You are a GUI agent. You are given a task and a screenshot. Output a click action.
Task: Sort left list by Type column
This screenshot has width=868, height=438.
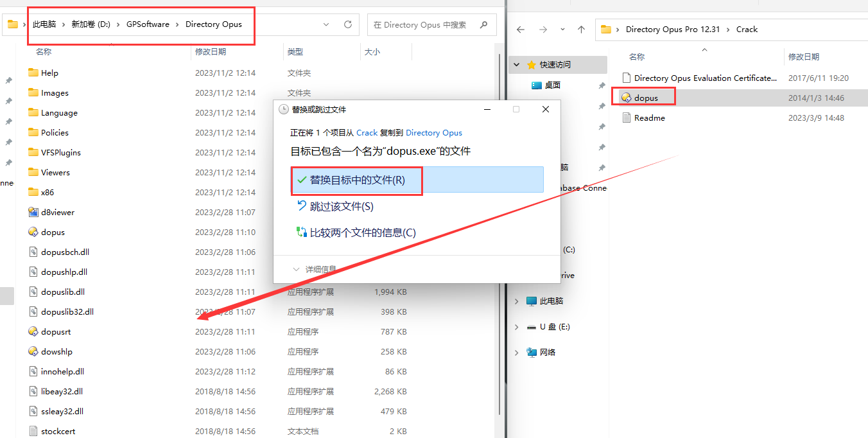pos(295,51)
